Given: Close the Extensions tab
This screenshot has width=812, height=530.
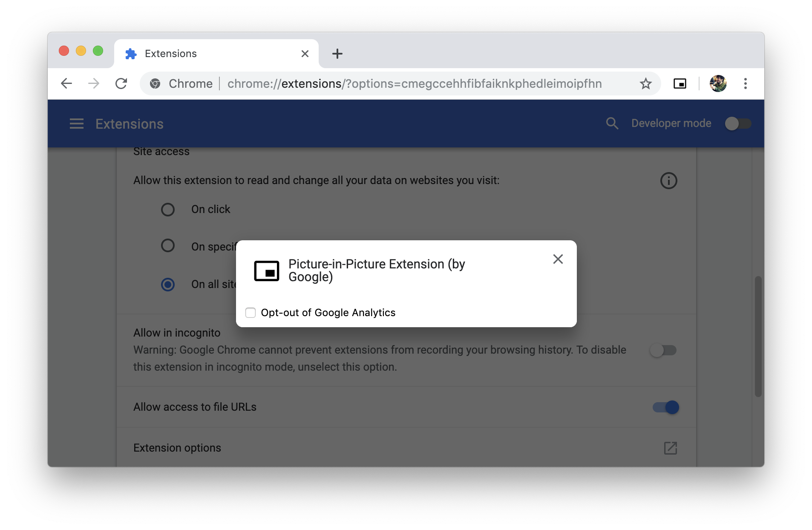Looking at the screenshot, I should point(305,54).
